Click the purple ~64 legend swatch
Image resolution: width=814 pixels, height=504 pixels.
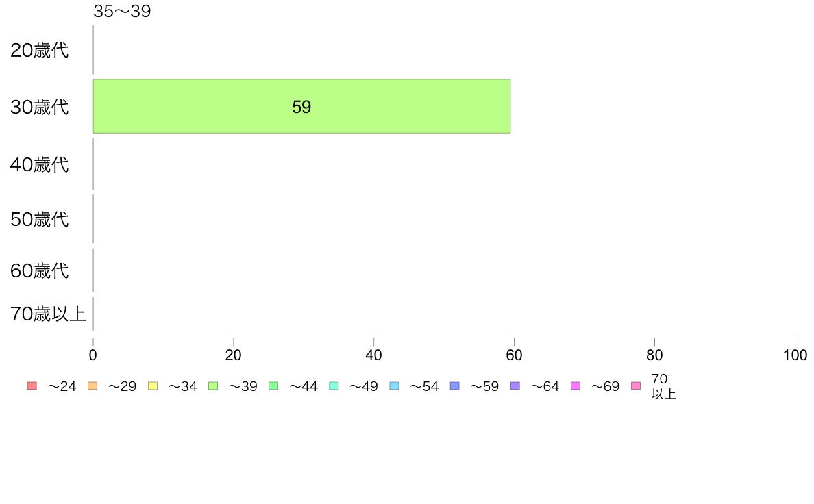point(515,386)
